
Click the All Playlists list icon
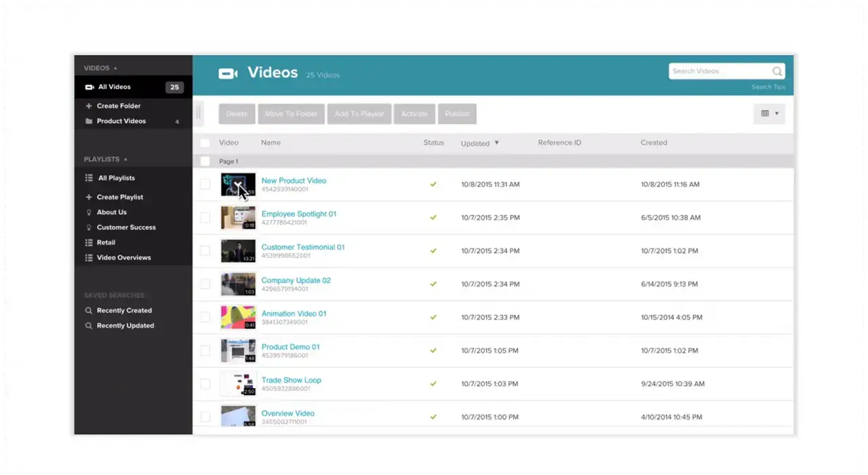[88, 178]
